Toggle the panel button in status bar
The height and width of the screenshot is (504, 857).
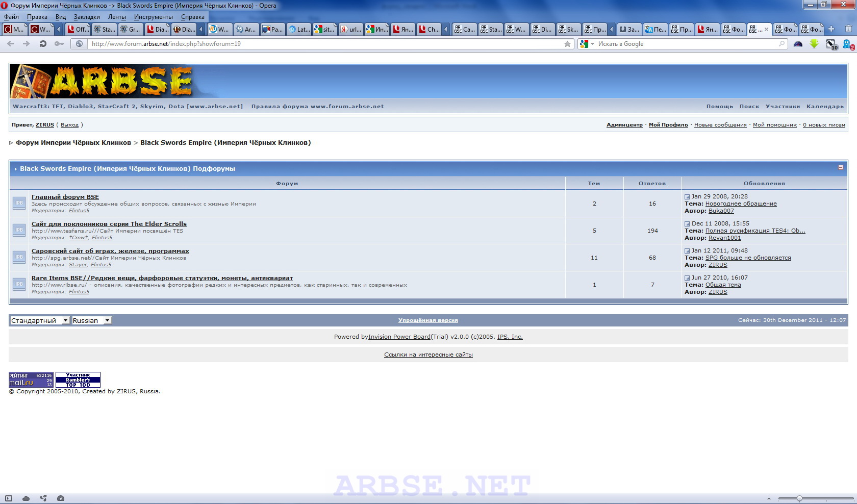click(9, 498)
